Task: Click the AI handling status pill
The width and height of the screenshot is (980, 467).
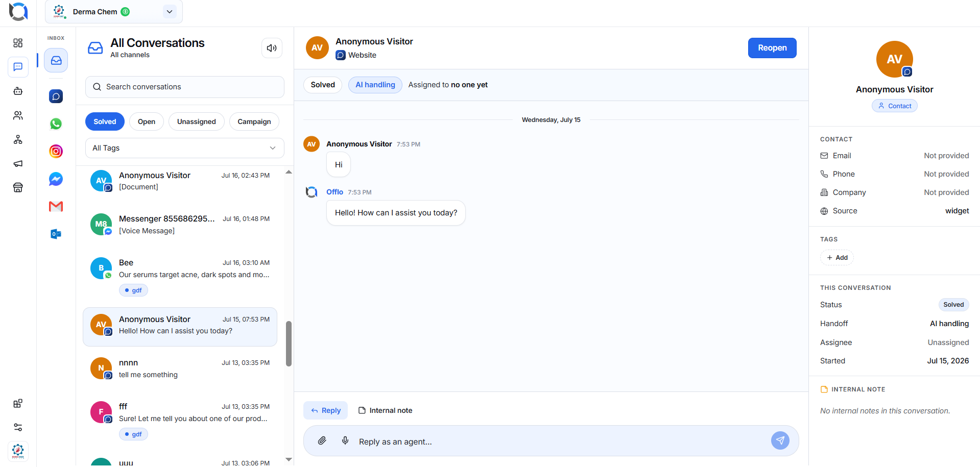Action: point(375,85)
